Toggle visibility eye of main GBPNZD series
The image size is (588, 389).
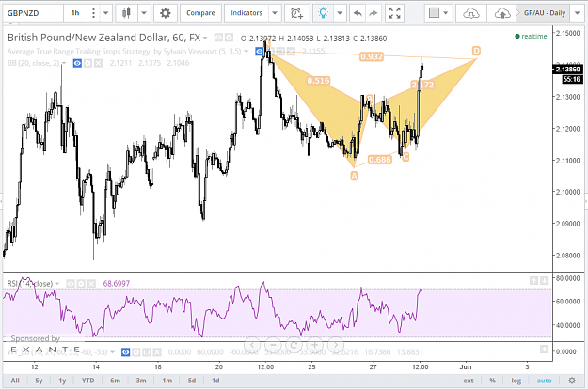[218, 38]
